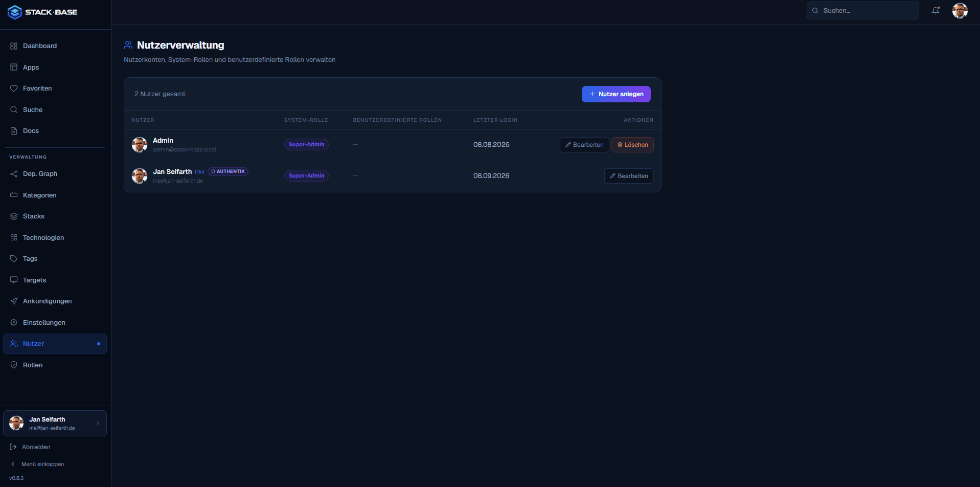This screenshot has width=980, height=487.
Task: Click the Super-Admin badge in Admin row
Action: click(306, 145)
